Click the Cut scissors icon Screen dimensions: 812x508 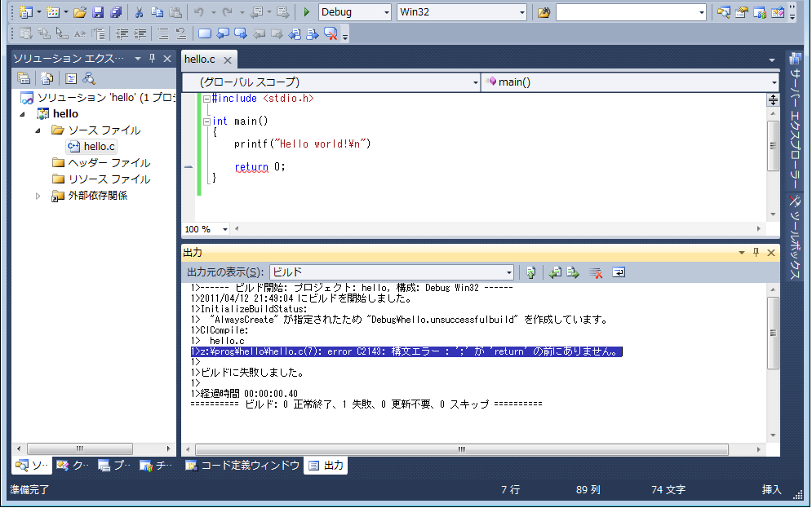pos(139,12)
